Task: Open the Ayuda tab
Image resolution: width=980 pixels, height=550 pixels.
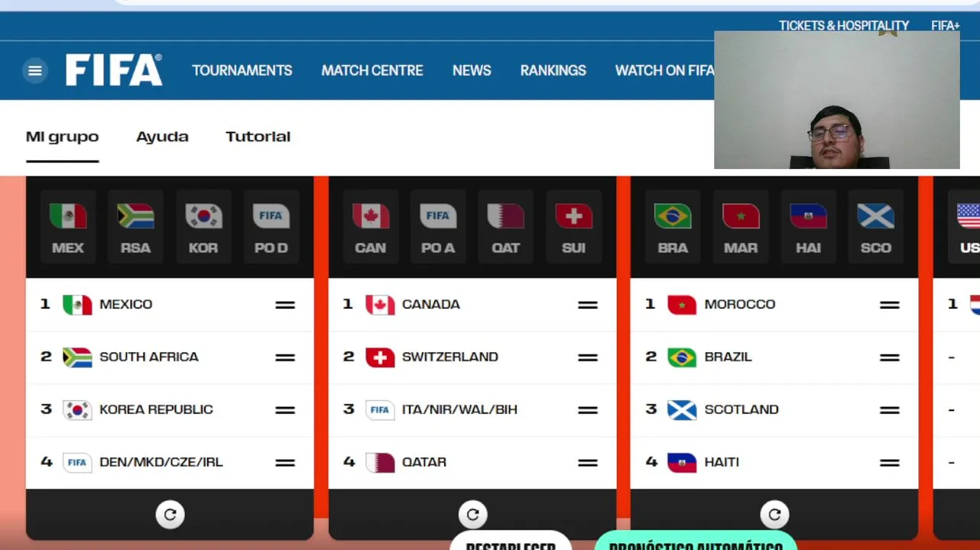Action: 162,137
